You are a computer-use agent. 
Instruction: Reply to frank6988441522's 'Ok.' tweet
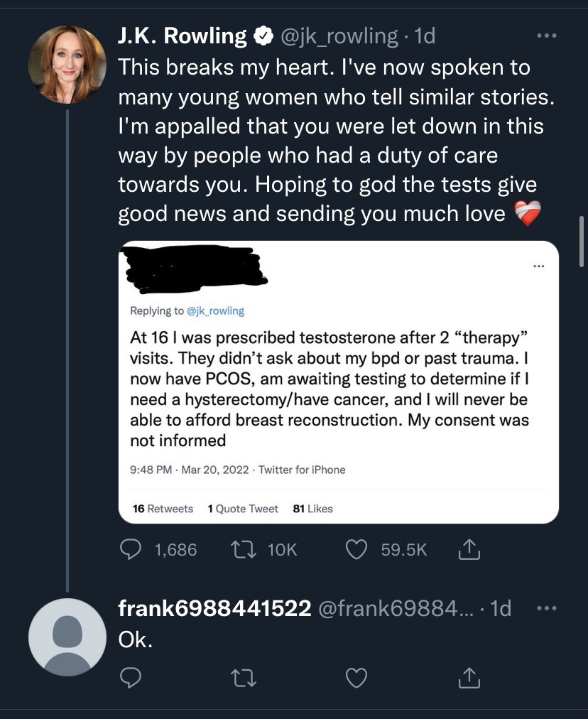click(131, 678)
